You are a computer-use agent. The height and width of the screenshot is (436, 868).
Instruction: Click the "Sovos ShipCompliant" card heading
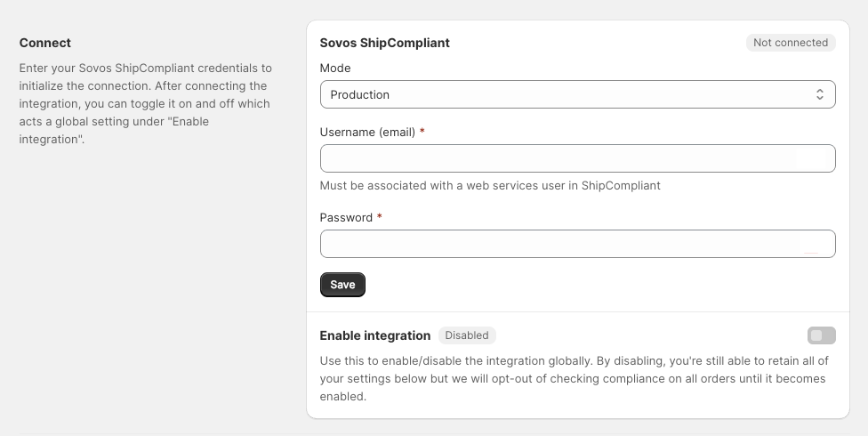tap(385, 43)
